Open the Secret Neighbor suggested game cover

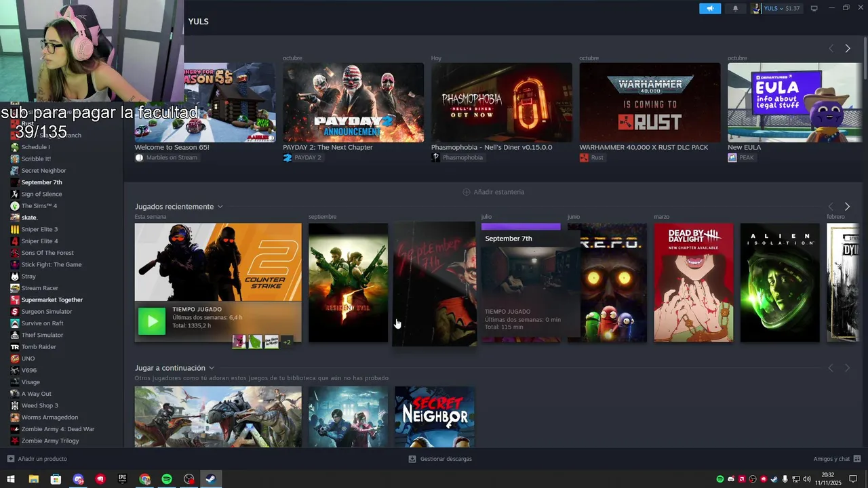pos(435,417)
